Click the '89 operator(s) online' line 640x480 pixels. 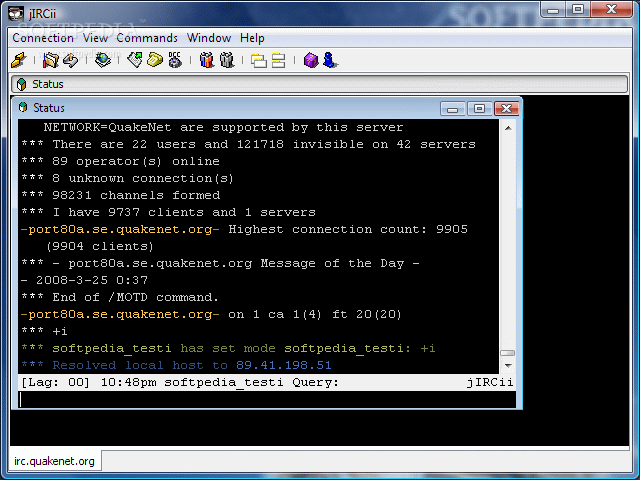136,161
